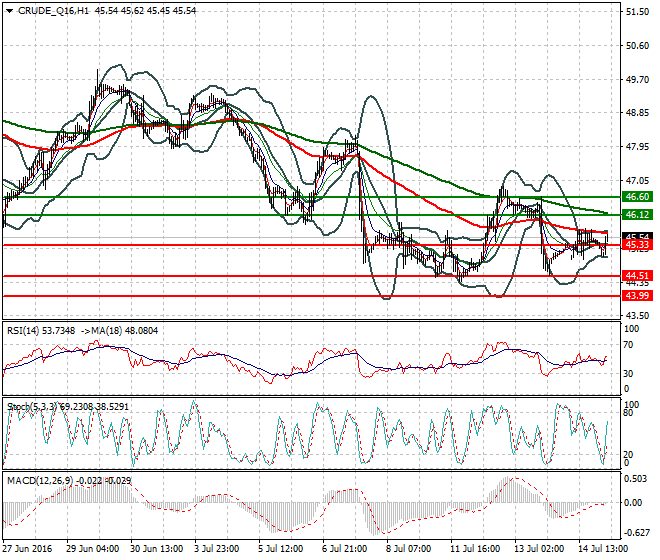
Task: Select the green 46.60 price level tag
Action: 636,197
